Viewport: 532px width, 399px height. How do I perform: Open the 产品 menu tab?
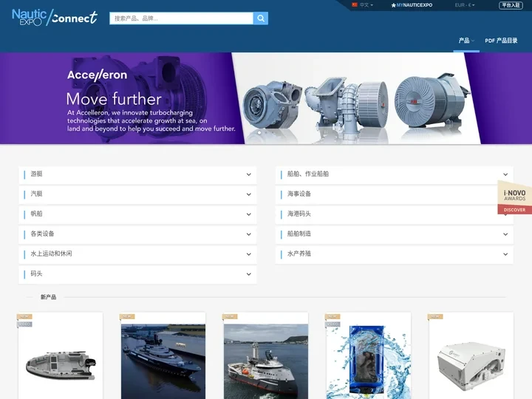click(x=466, y=41)
